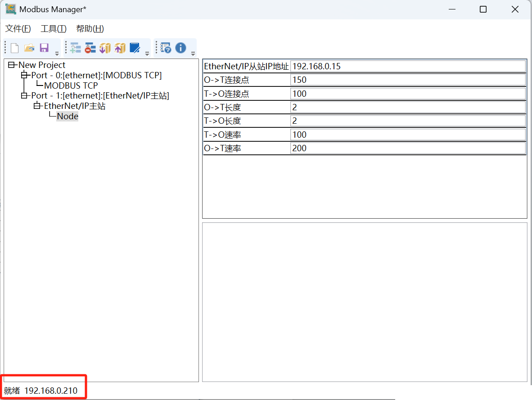This screenshot has height=400, width=532.
Task: Open node toolbar overflow options arrow
Action: (147, 53)
